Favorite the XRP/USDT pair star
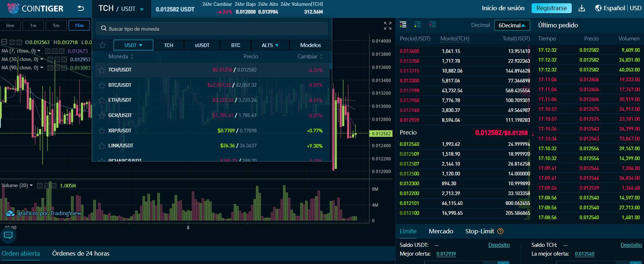 click(x=102, y=131)
